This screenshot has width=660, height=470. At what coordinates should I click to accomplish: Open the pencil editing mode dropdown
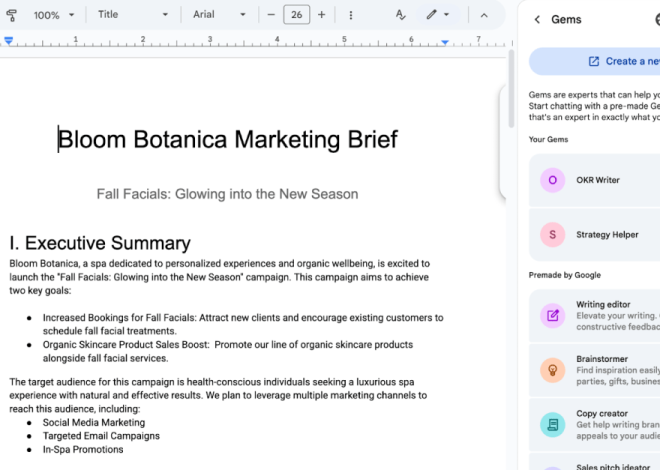click(437, 15)
